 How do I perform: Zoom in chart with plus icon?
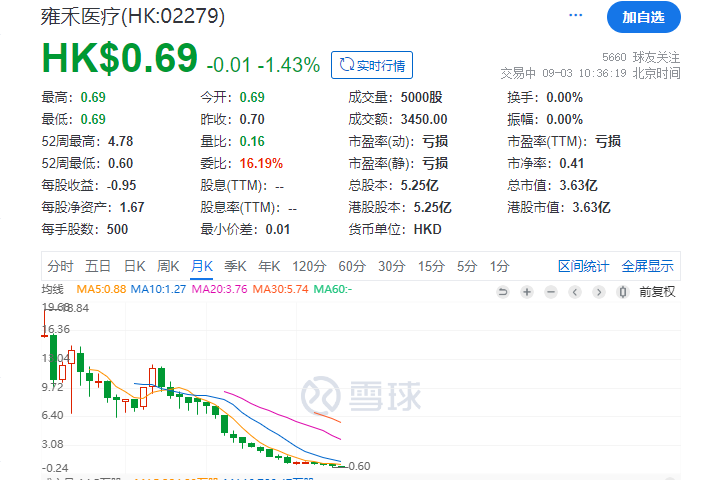coord(527,292)
